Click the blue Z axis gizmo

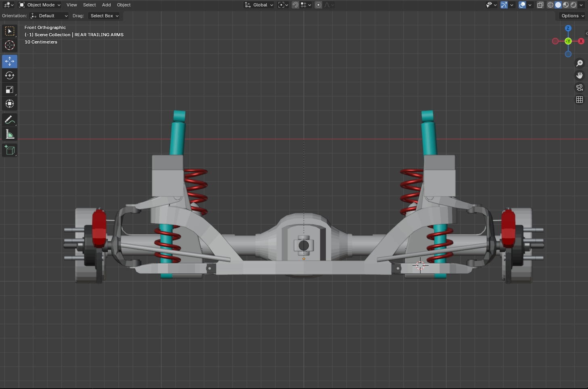tap(568, 28)
